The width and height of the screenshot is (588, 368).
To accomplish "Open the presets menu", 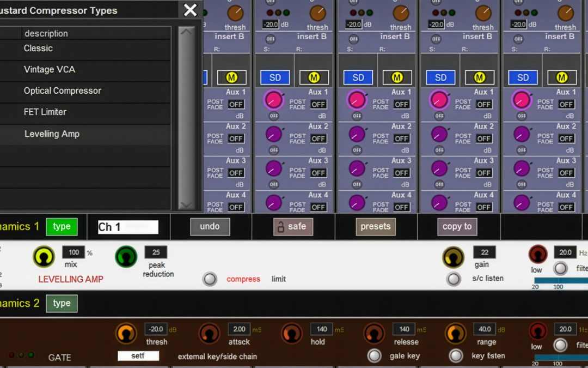I will [376, 226].
